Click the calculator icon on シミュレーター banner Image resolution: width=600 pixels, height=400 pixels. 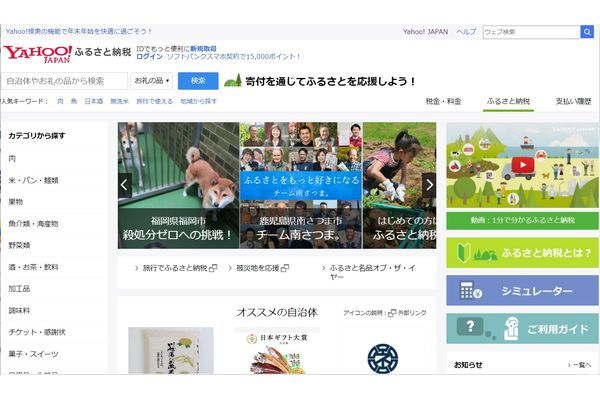pyautogui.click(x=470, y=291)
